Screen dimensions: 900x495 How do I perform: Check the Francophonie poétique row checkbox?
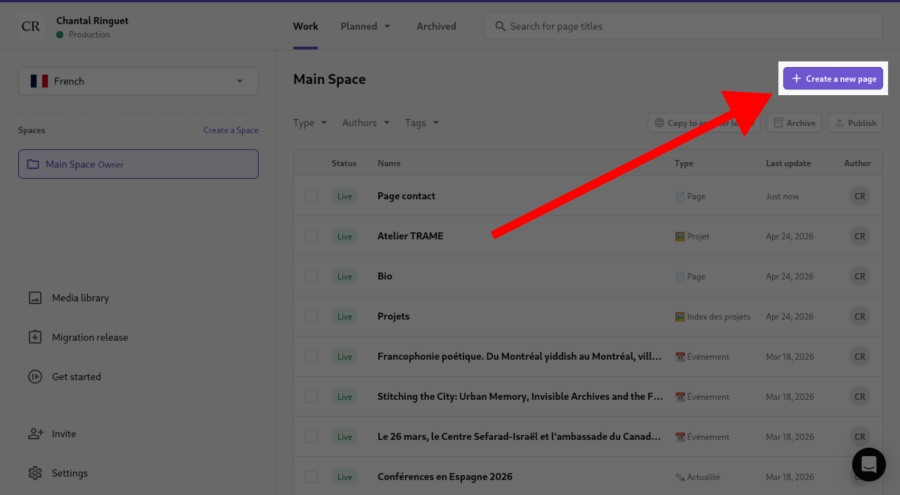311,357
